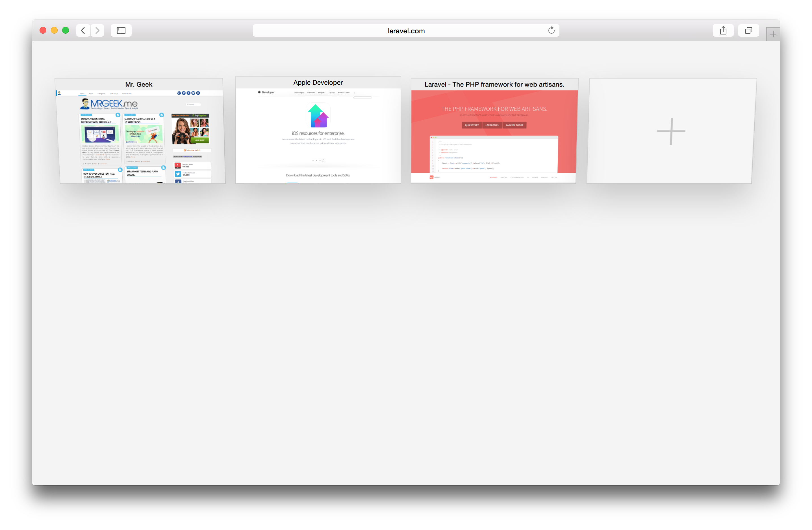Add a new tab with the toolbar plus
This screenshot has width=812, height=530.
tap(773, 34)
